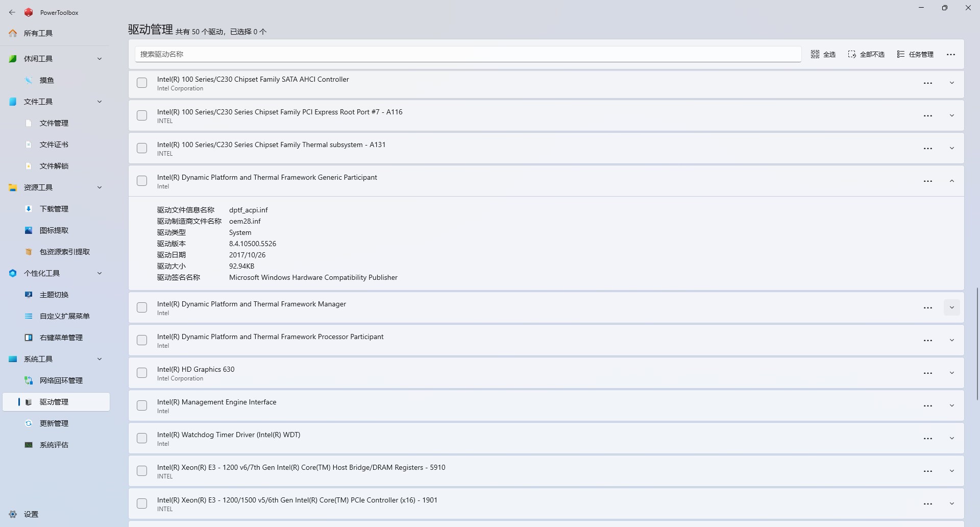Open 图标提取 image icon
Viewport: 980px width, 527px height.
pyautogui.click(x=29, y=230)
